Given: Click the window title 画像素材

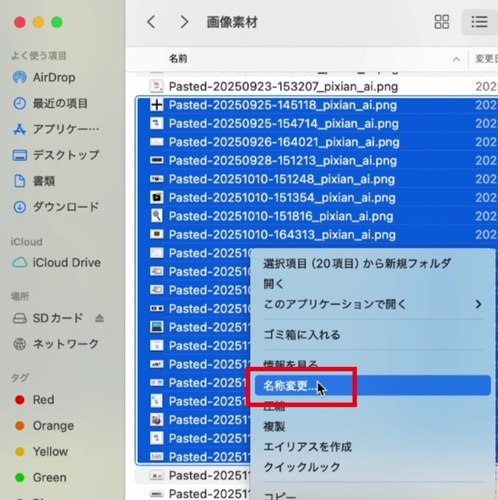Looking at the screenshot, I should pyautogui.click(x=232, y=22).
